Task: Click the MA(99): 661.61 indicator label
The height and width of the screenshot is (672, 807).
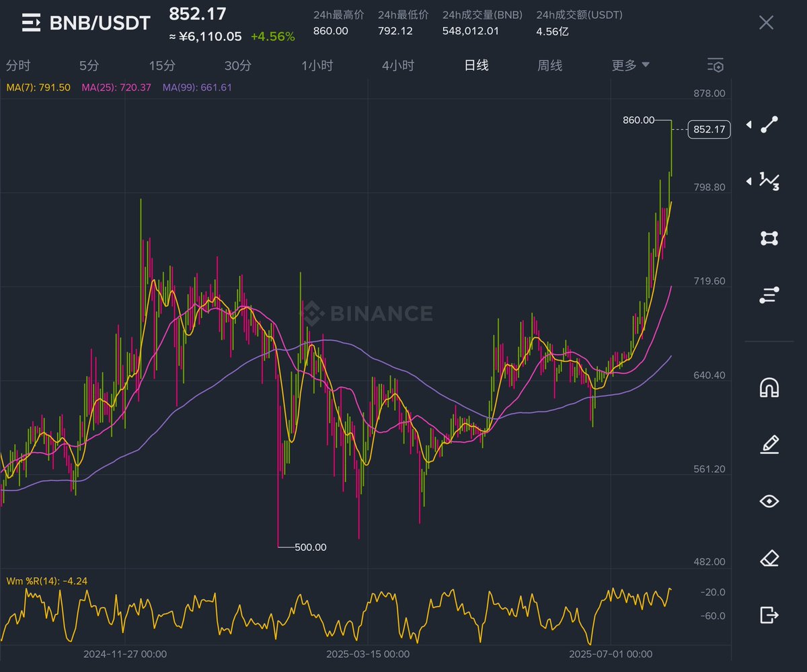Action: [x=197, y=87]
